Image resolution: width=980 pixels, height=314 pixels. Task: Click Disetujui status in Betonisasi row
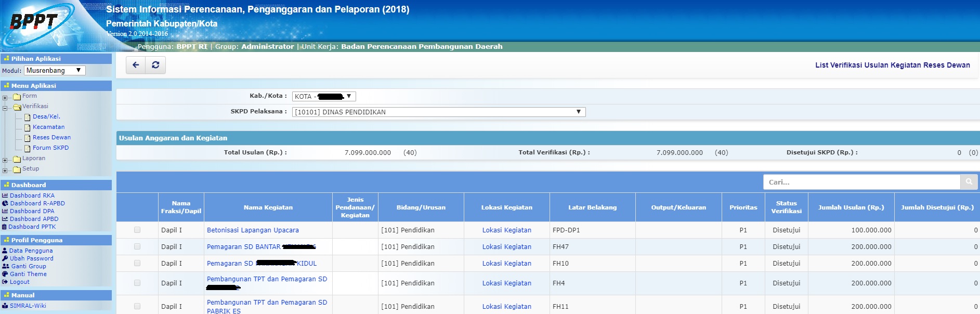click(786, 230)
